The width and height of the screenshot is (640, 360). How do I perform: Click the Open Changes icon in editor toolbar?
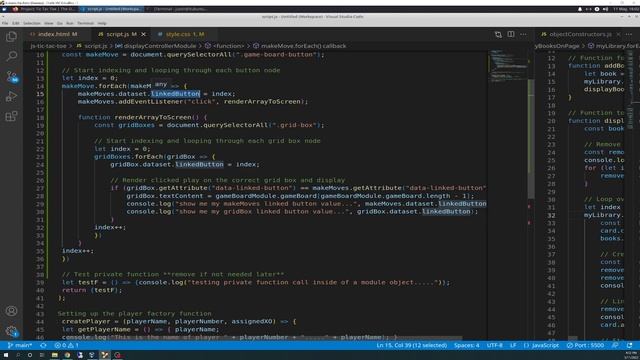pos(498,34)
